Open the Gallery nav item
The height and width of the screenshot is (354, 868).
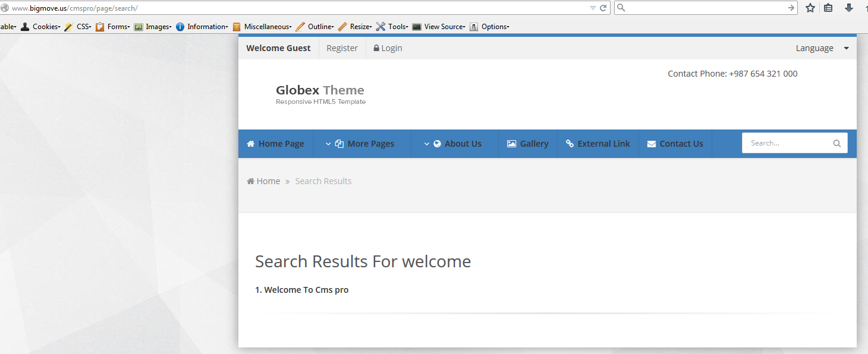pos(527,144)
